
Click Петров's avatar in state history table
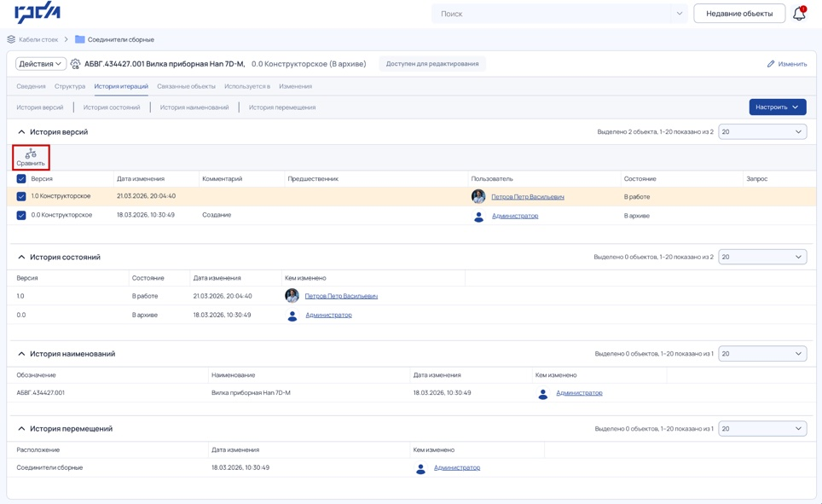tap(292, 296)
